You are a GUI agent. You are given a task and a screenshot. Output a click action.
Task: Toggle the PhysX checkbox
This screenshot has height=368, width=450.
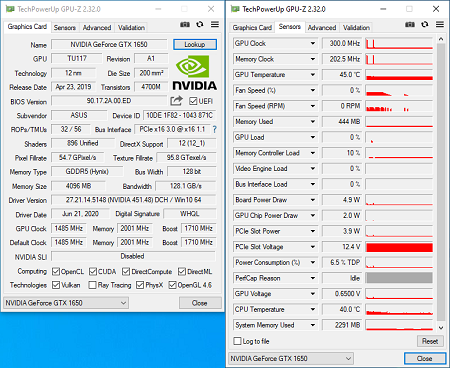click(x=140, y=285)
